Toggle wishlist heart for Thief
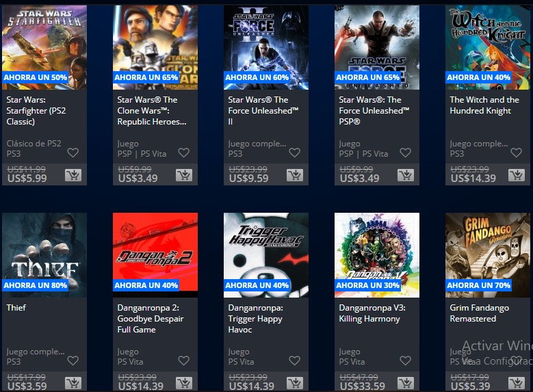Image resolution: width=533 pixels, height=392 pixels. click(x=73, y=361)
